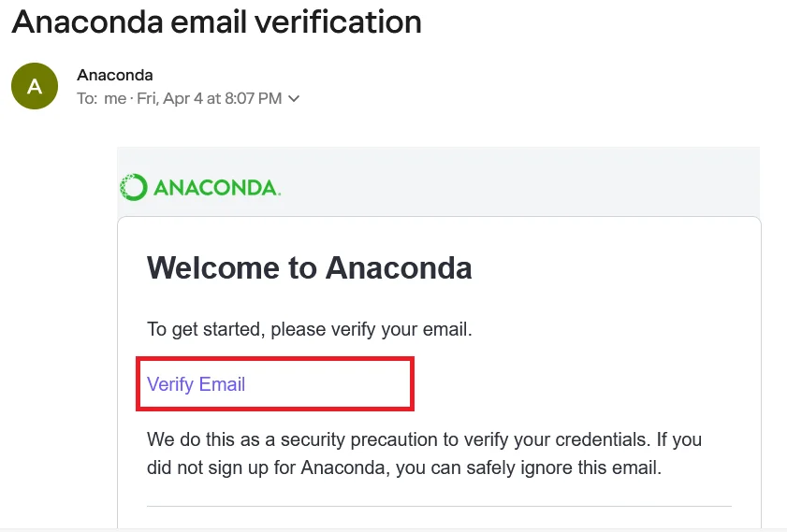
Task: Click the 'Anaconda email verification' subject title
Action: pos(216,22)
